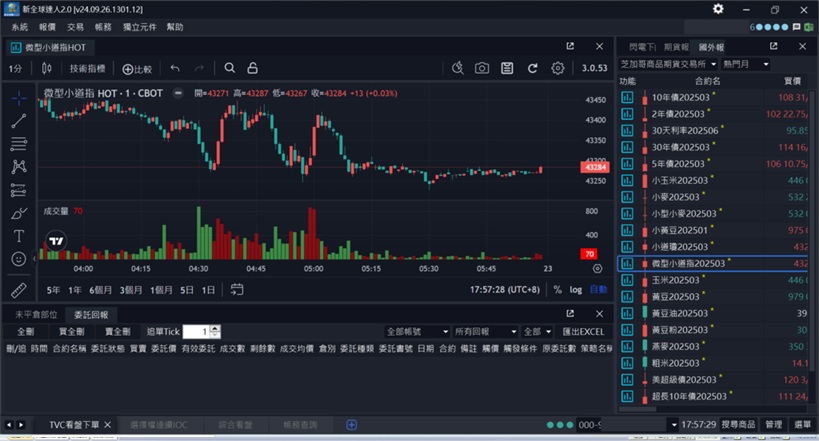Open the forecasting and measurement tool
The width and height of the screenshot is (819, 441).
coord(19,190)
